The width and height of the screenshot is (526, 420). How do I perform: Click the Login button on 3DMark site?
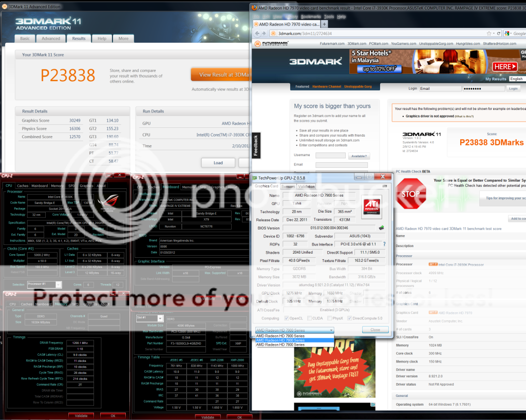click(513, 88)
